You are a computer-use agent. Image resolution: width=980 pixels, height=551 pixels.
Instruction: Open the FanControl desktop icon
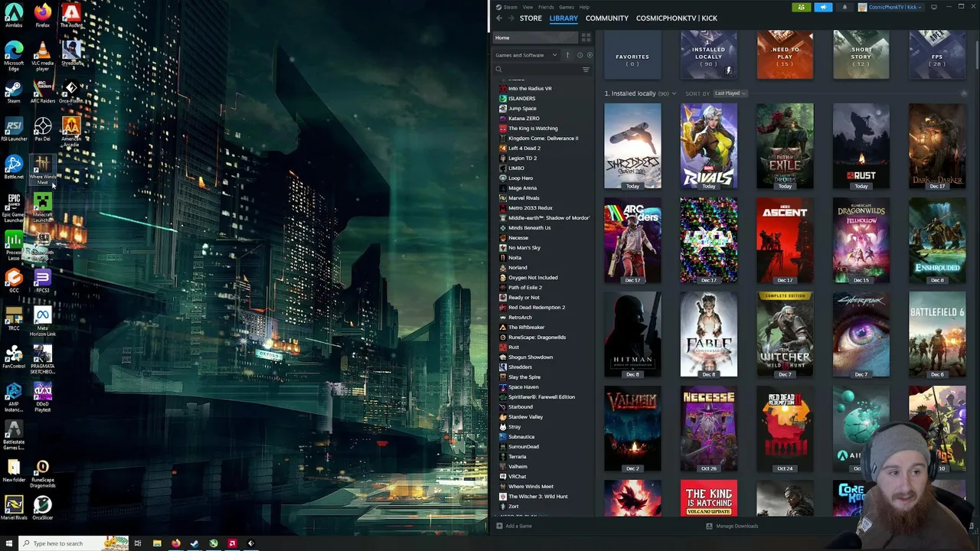tap(14, 356)
